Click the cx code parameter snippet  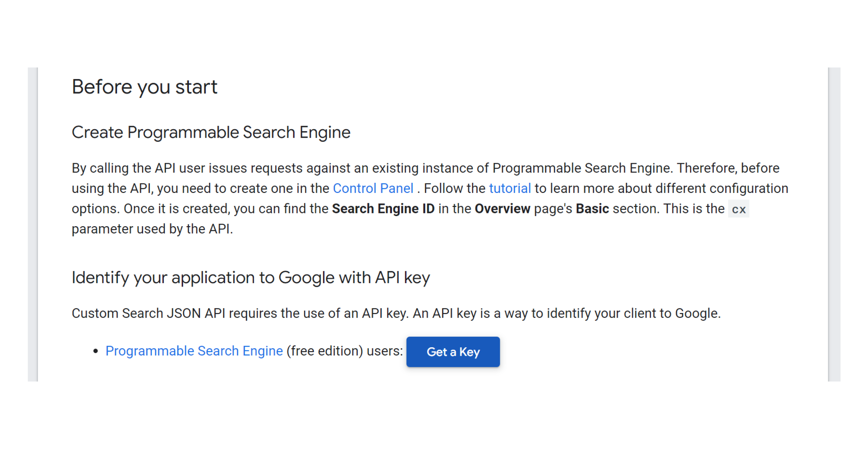[x=738, y=209]
